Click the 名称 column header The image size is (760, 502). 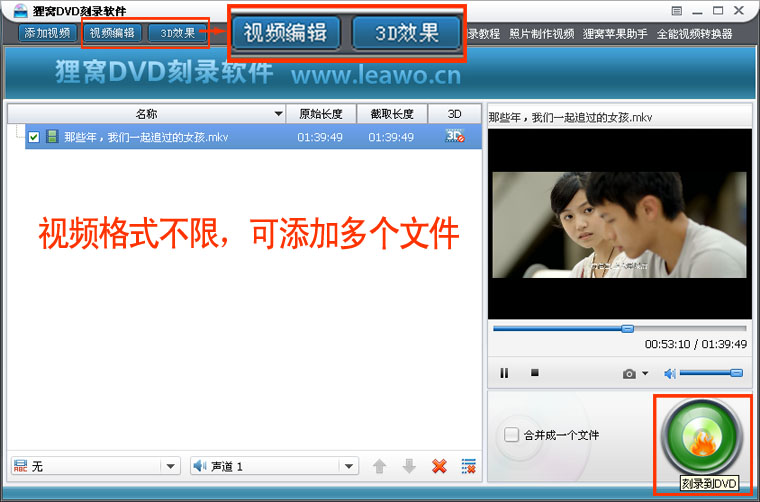146,114
